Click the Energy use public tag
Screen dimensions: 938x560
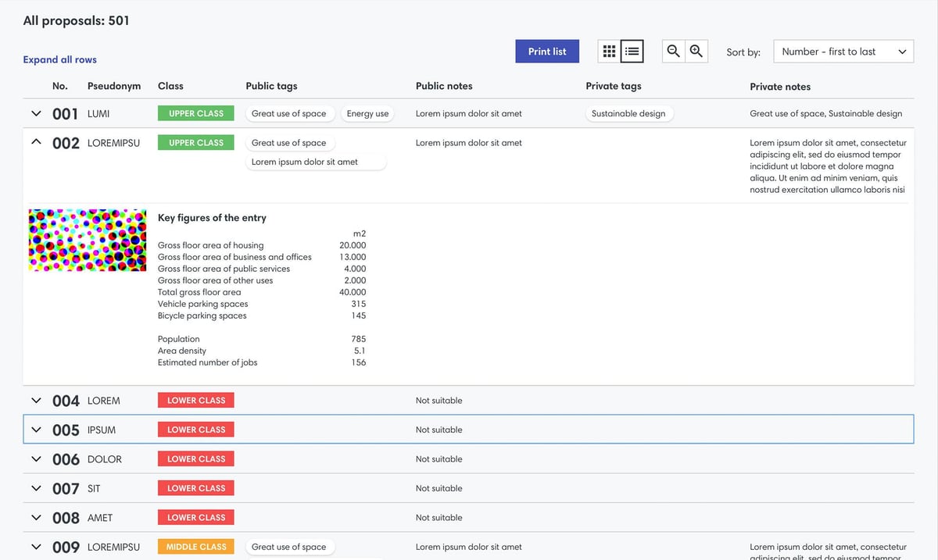click(x=367, y=114)
